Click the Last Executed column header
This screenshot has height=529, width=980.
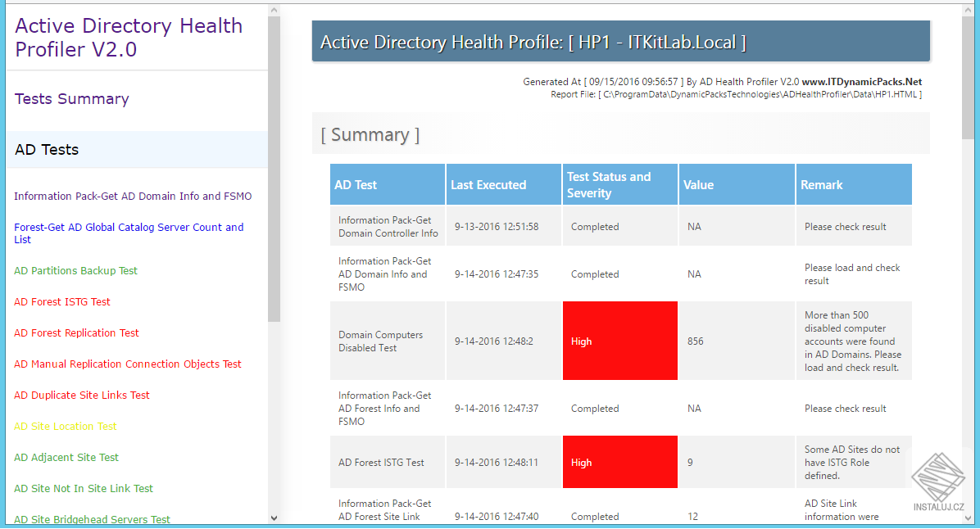coord(504,184)
